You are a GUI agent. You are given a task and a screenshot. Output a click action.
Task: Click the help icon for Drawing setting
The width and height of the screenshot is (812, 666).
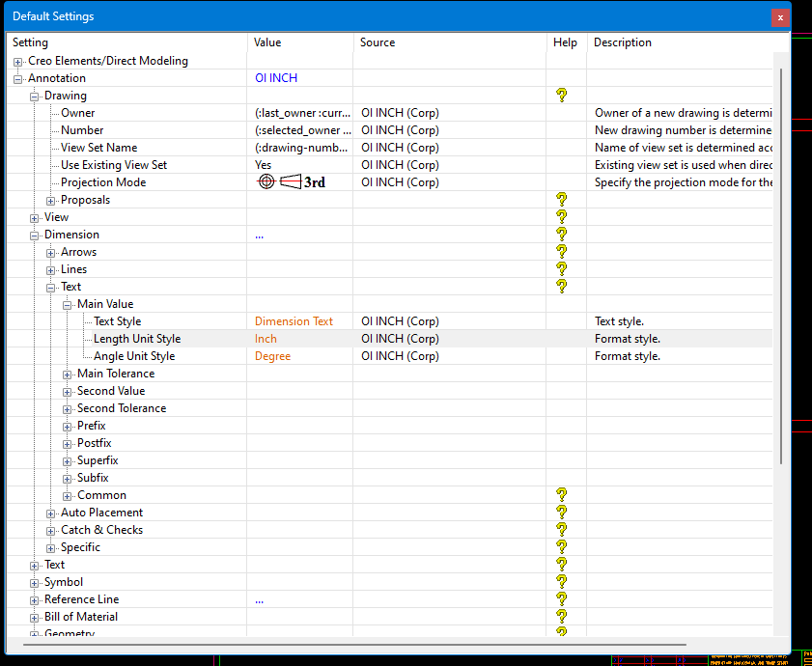562,95
